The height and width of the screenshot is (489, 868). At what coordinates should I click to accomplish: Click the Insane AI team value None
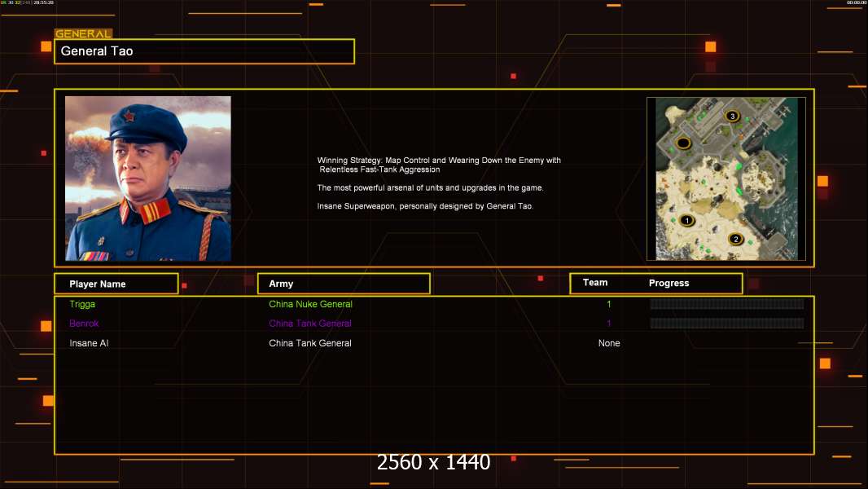coord(609,343)
